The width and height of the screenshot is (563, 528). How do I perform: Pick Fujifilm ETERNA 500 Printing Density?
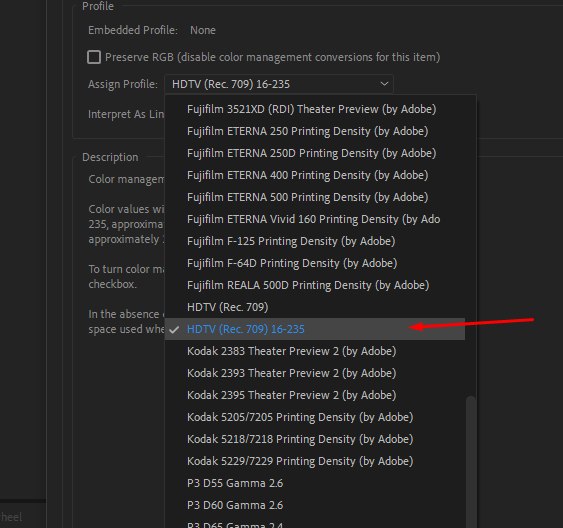[315, 197]
